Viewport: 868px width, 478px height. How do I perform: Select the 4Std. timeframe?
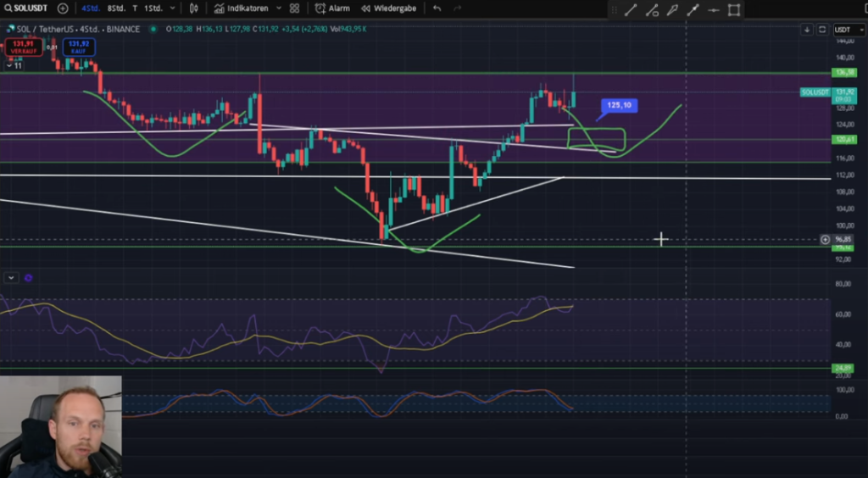(x=91, y=8)
